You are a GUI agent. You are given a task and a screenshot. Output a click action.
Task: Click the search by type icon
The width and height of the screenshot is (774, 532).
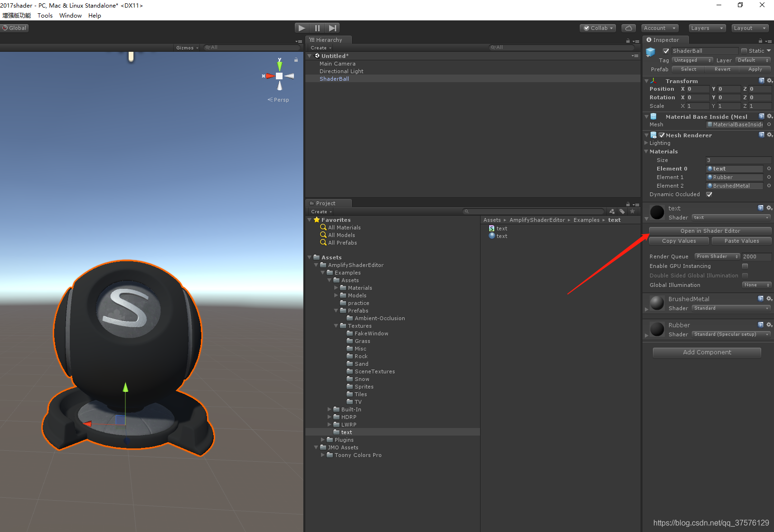point(612,211)
